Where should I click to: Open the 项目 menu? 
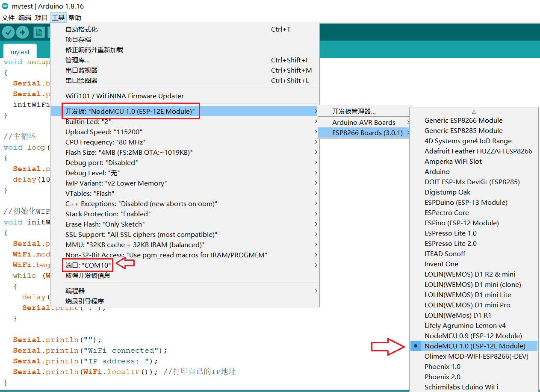tap(41, 18)
